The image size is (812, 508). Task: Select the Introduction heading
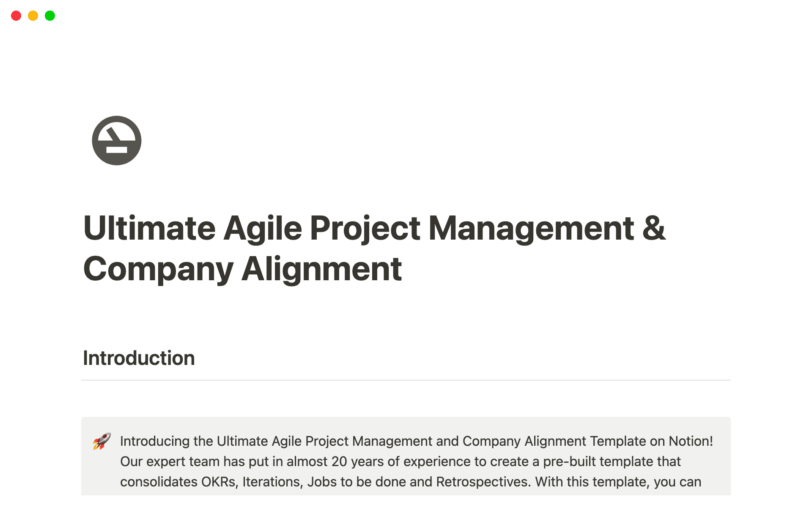tap(139, 358)
